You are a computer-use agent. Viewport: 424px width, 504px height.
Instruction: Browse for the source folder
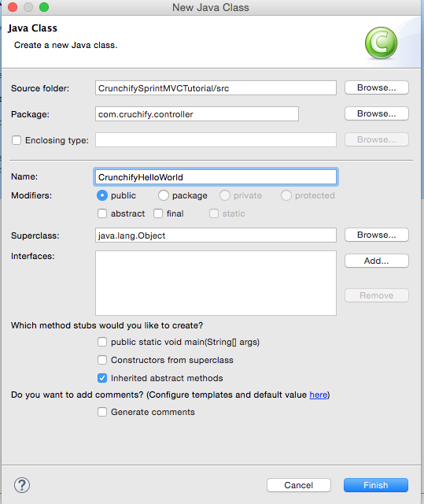pyautogui.click(x=377, y=87)
